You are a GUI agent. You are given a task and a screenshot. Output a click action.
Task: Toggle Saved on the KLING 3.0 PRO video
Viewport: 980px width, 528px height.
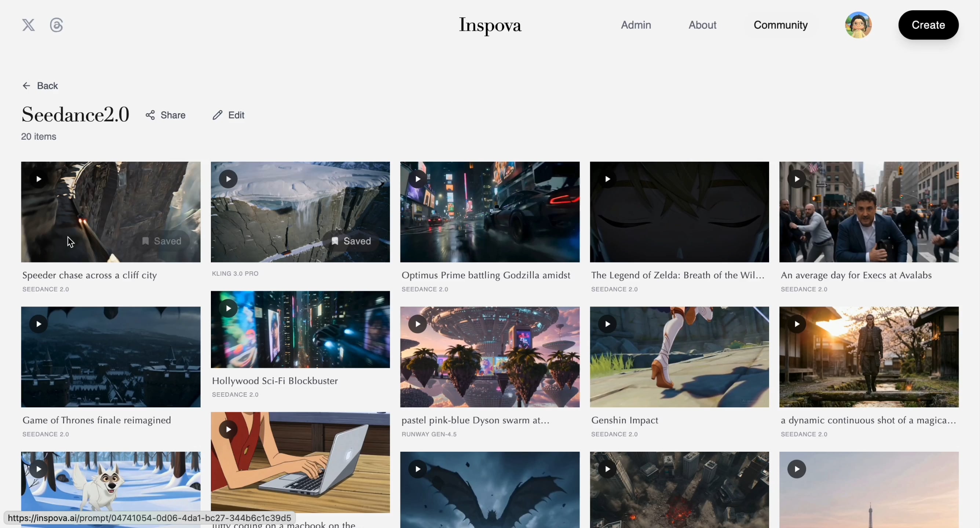[x=351, y=241]
